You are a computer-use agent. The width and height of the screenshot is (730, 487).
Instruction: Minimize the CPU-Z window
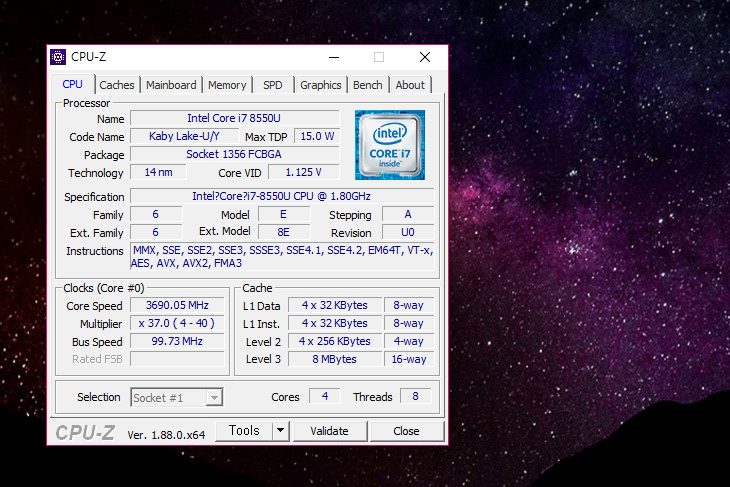point(334,57)
